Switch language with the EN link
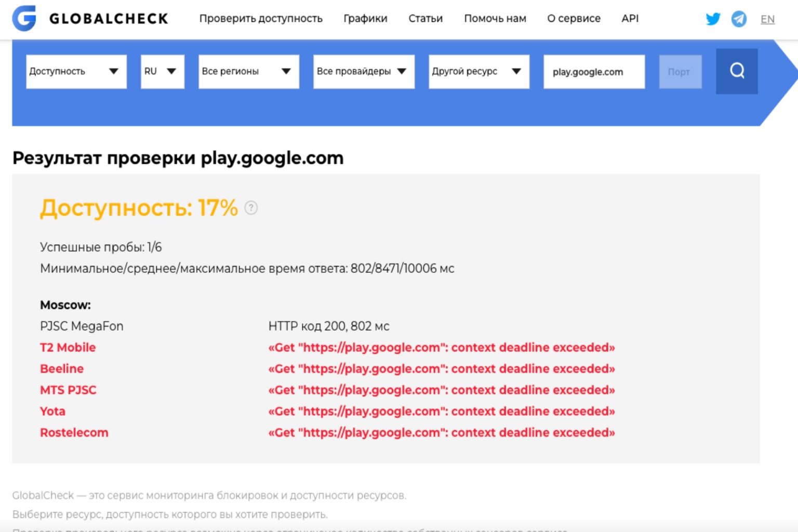The image size is (798, 532). [767, 20]
